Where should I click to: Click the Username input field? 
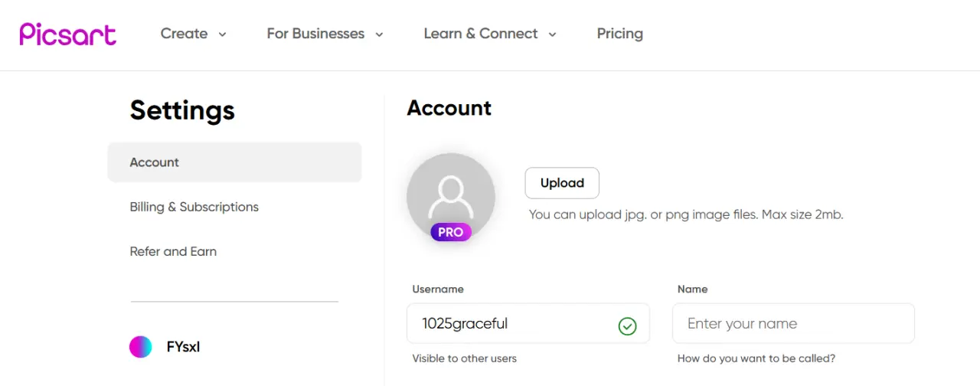point(528,323)
